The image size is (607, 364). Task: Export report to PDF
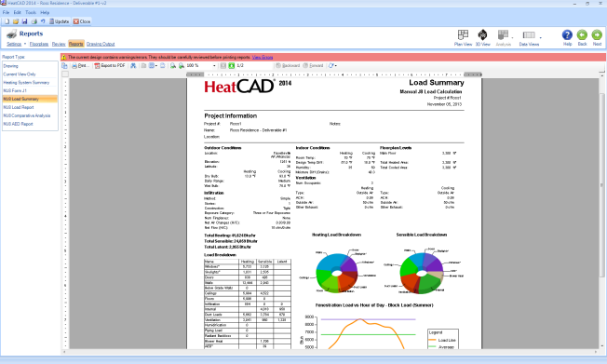(x=110, y=66)
